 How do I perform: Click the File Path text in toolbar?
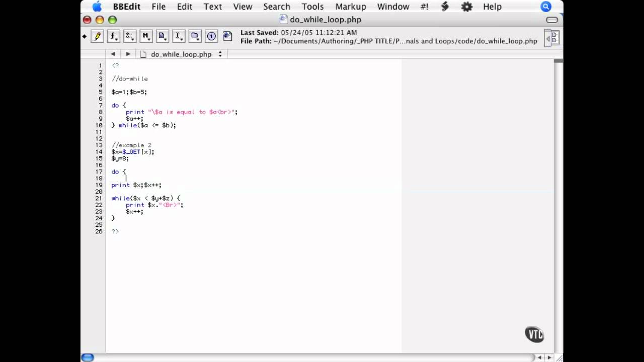[x=389, y=41]
